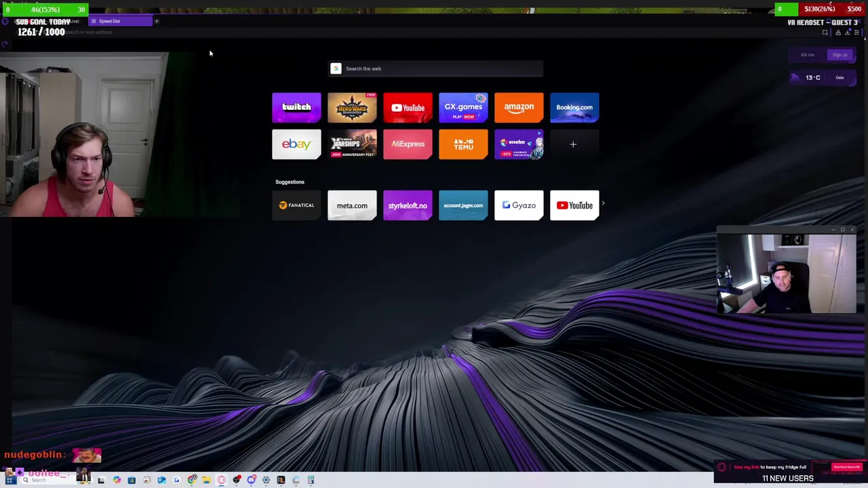Screen dimensions: 868x488
Task: Open the profile account icon
Action: 838,33
